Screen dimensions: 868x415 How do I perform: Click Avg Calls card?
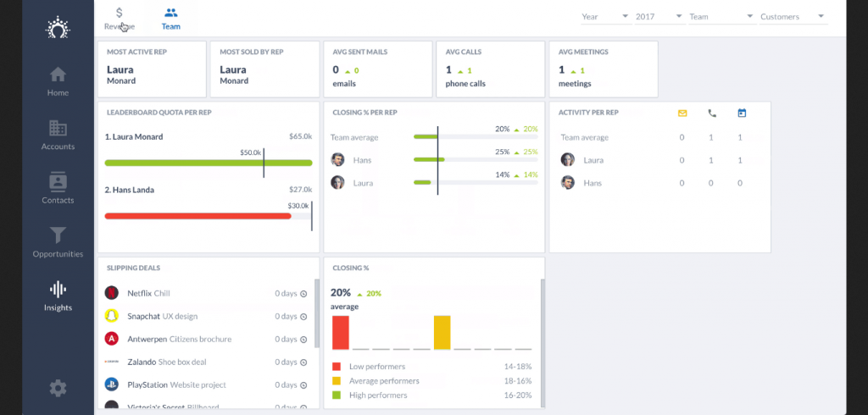(491, 69)
